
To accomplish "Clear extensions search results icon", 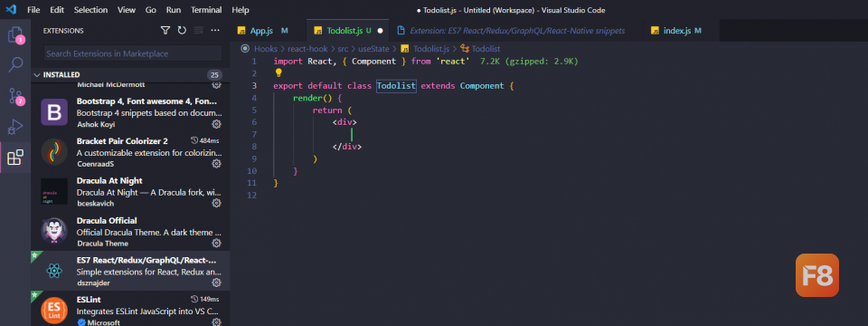I will click(x=199, y=31).
